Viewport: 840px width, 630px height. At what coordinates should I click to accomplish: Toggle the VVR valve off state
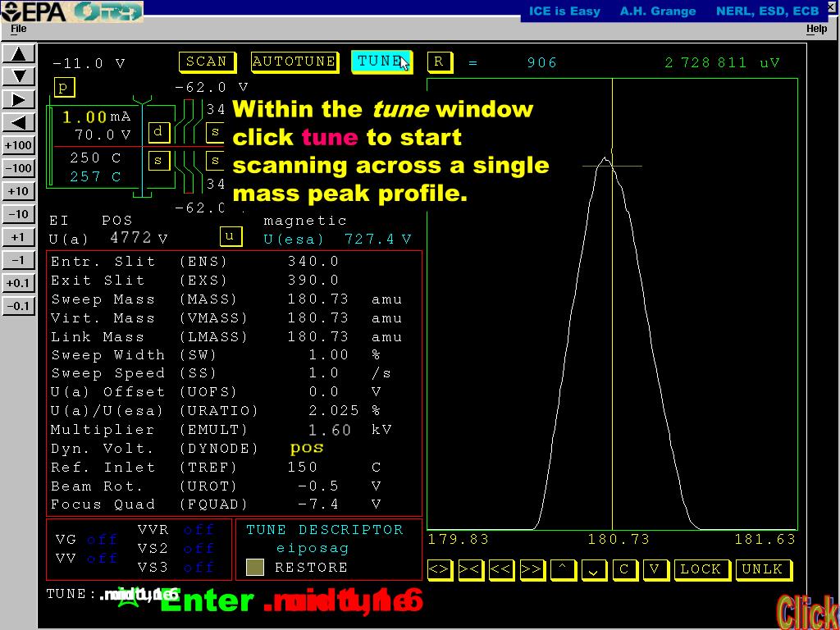click(199, 530)
